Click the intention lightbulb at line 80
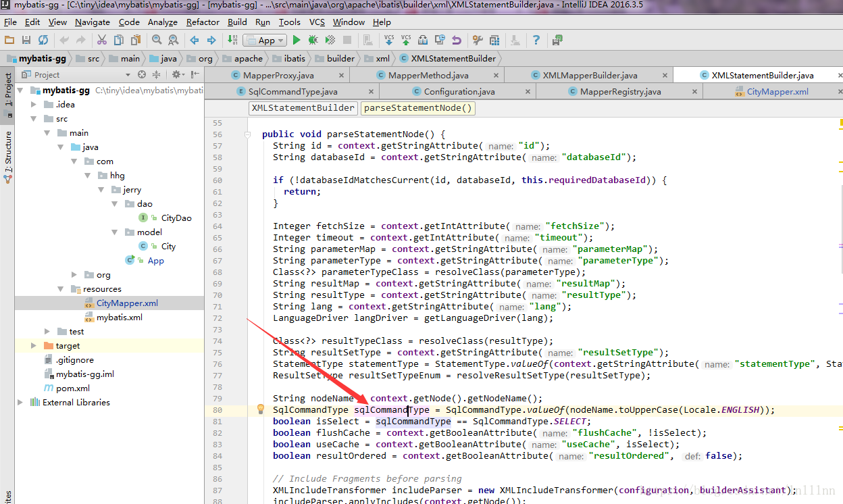This screenshot has height=504, width=843. (x=261, y=409)
